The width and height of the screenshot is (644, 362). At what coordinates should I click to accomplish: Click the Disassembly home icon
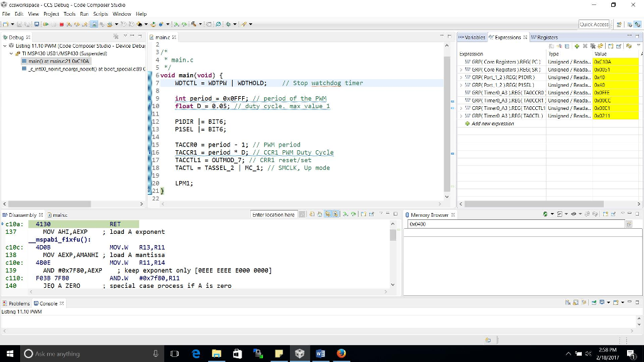coord(319,214)
